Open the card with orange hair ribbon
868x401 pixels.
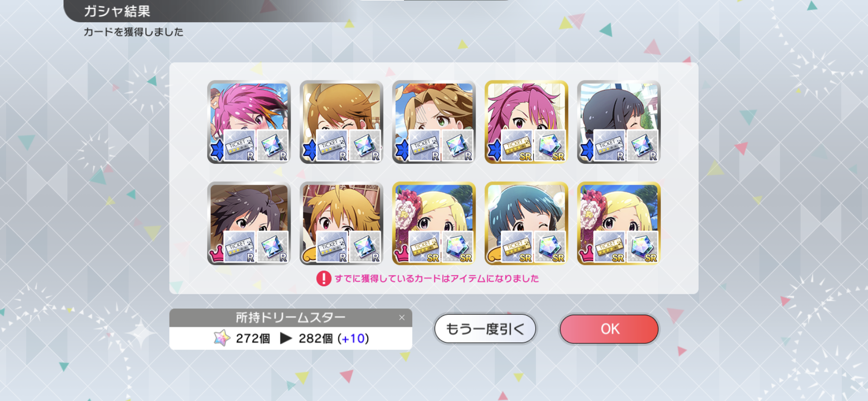pyautogui.click(x=434, y=122)
